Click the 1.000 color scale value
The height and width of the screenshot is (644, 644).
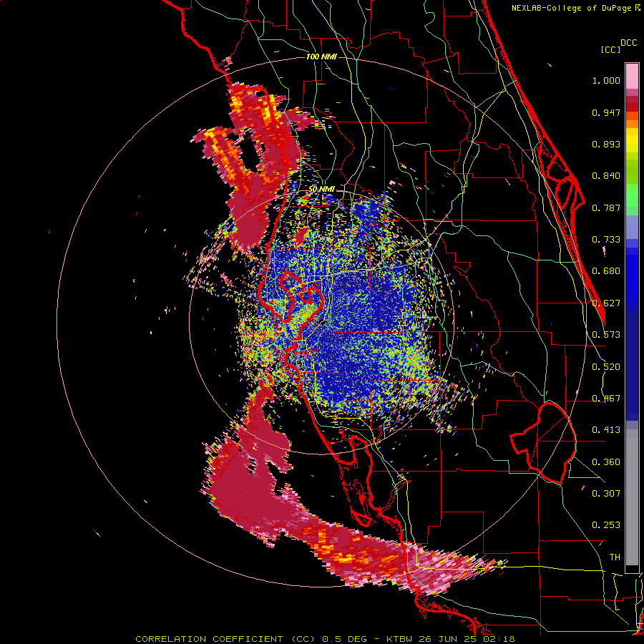(606, 80)
